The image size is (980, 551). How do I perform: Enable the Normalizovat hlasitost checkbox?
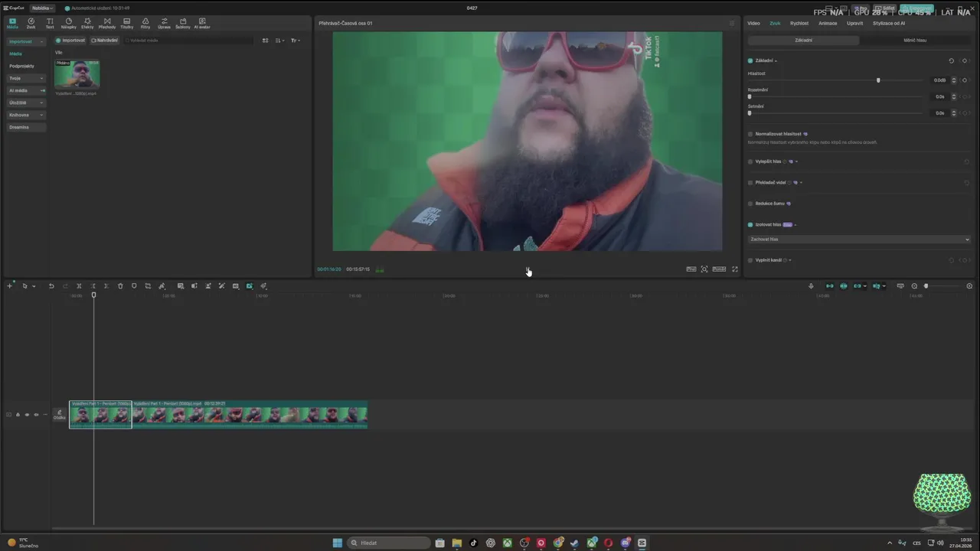(x=750, y=134)
